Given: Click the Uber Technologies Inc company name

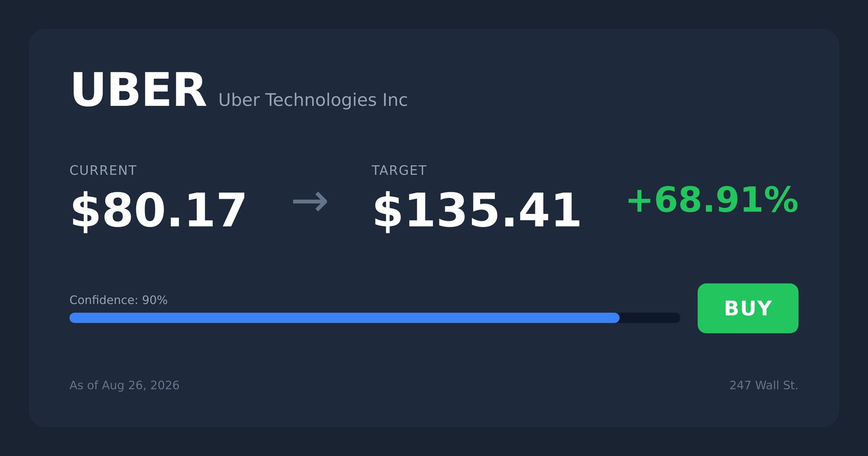Looking at the screenshot, I should tap(312, 100).
